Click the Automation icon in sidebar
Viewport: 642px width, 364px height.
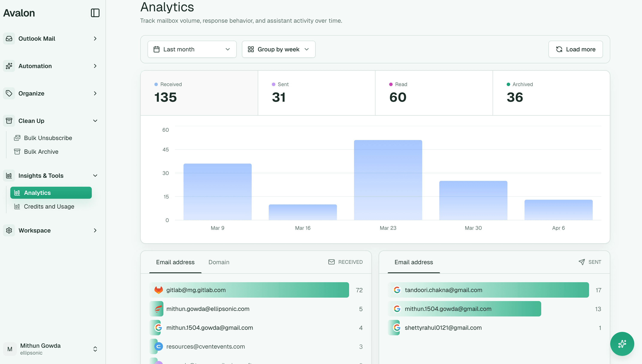point(9,66)
